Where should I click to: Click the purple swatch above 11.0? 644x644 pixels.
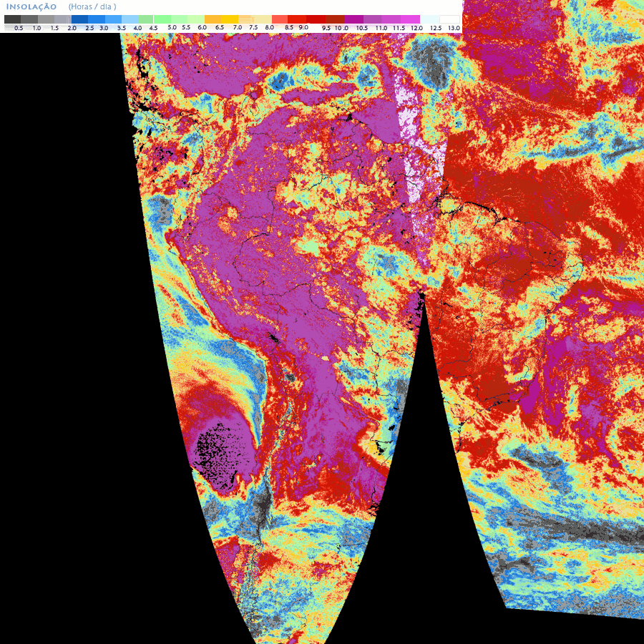point(373,19)
